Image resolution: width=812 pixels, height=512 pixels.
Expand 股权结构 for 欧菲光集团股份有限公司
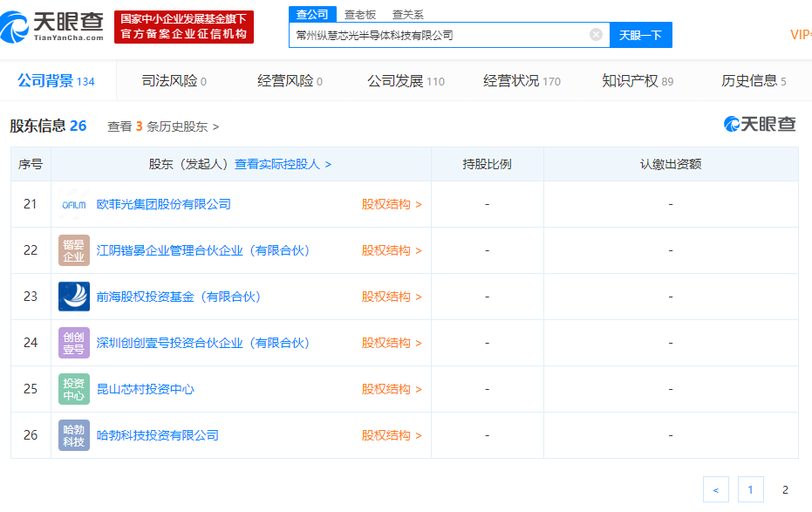point(392,204)
